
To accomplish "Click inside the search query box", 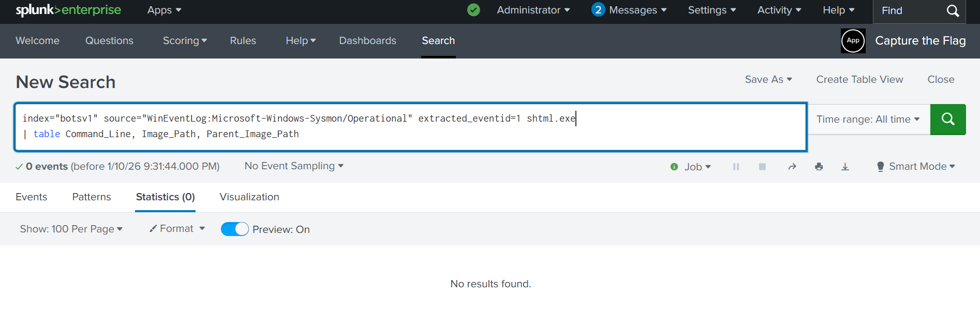I will pos(411,127).
